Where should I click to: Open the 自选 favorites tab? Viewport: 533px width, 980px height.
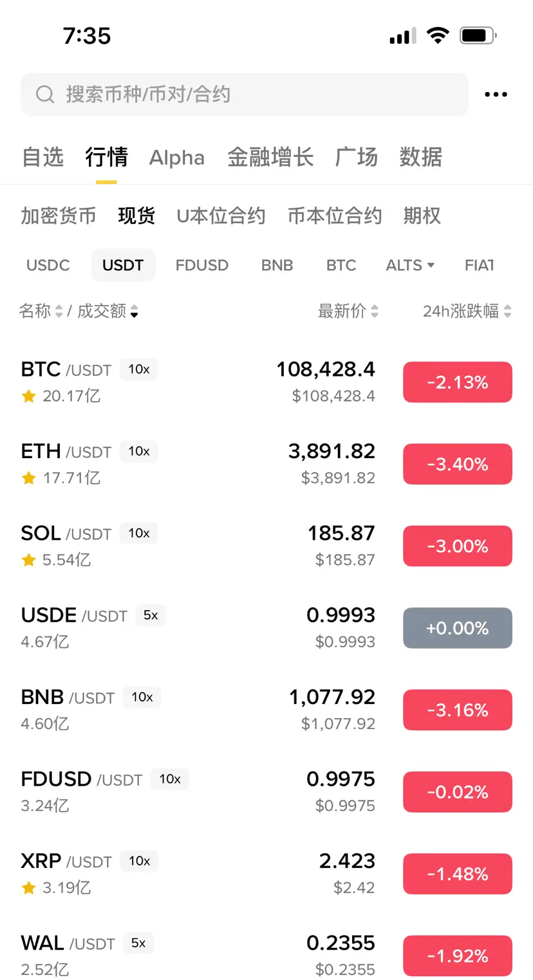coord(42,157)
